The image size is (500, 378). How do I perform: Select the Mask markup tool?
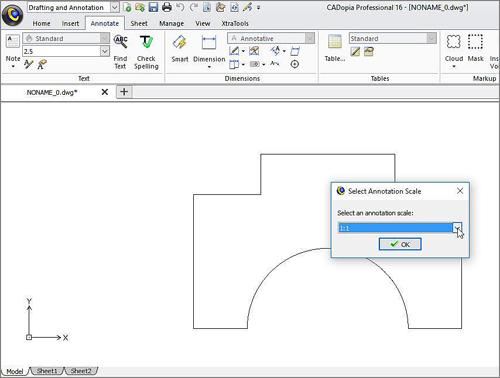[475, 48]
